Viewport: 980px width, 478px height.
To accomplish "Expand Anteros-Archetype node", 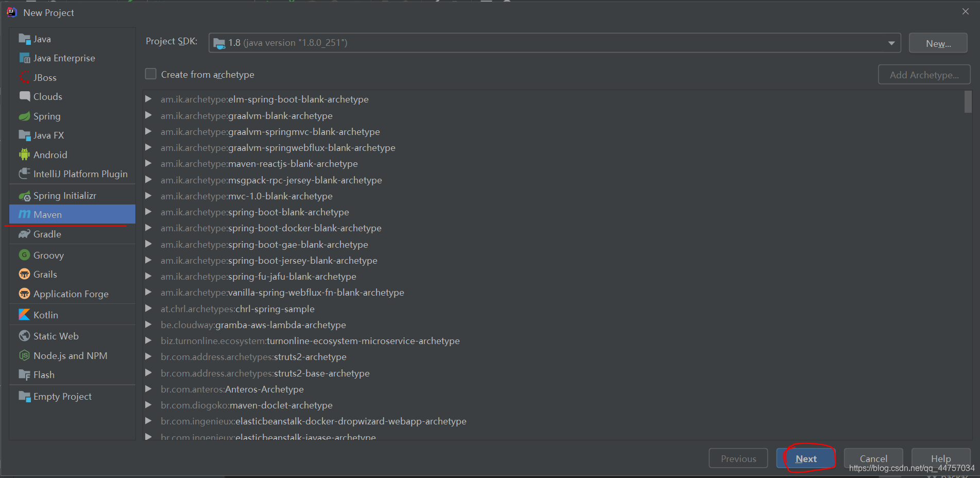I will point(148,389).
